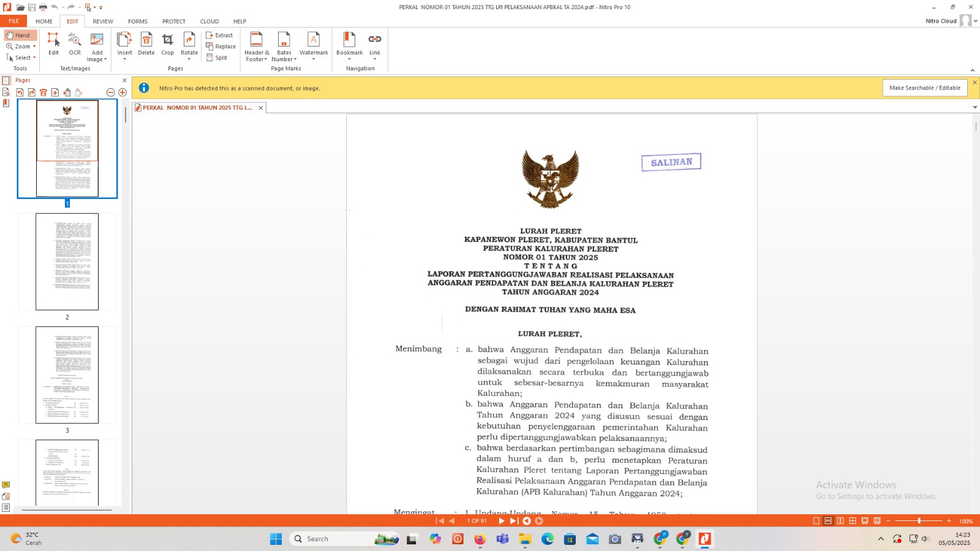Click the Extract pages button
The height and width of the screenshot is (551, 980).
coord(219,35)
